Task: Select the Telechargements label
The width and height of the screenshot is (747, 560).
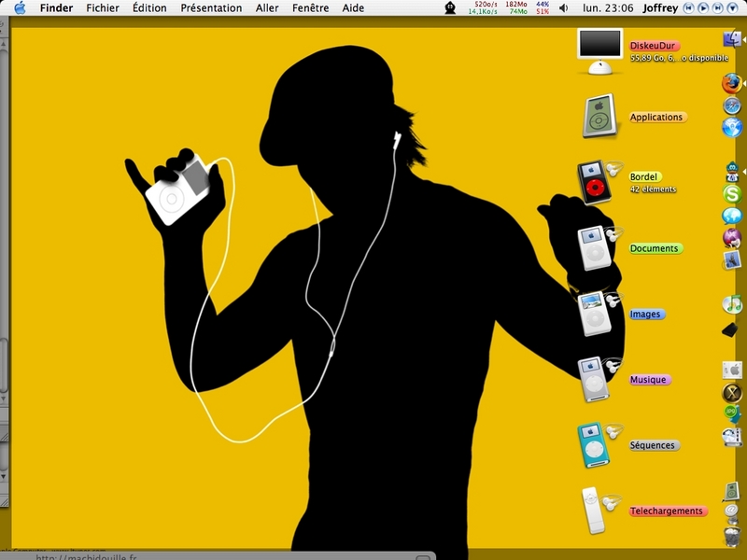Action: (667, 511)
